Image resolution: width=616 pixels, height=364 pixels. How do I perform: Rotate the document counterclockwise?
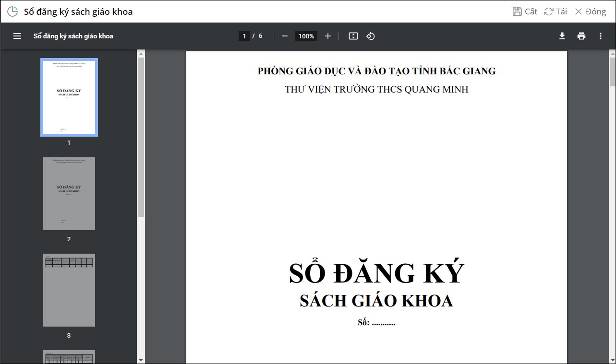370,36
